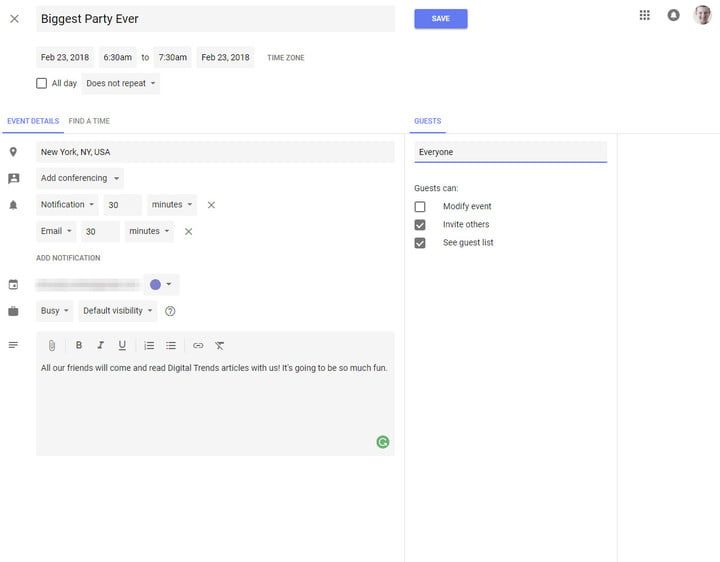Click the Add Notification link
720x562 pixels.
(68, 258)
